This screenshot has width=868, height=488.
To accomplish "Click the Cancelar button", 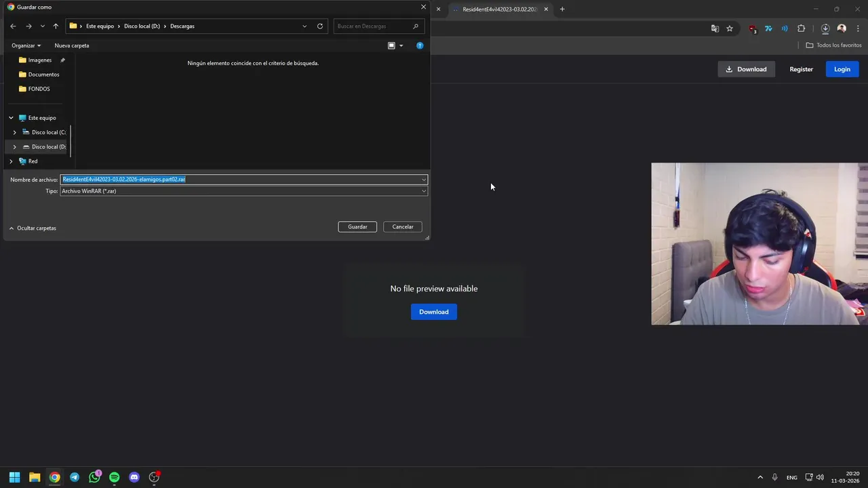I will tap(403, 227).
